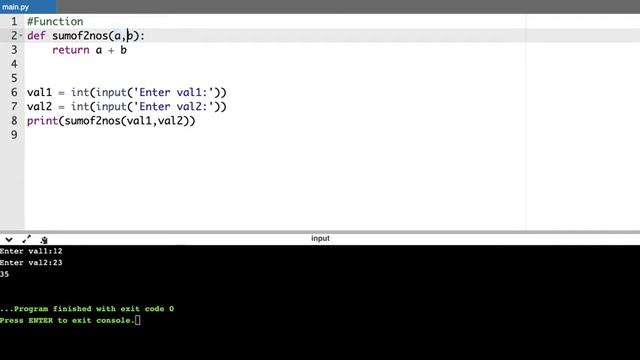
Task: Select line number 4 in gutter
Action: click(14, 64)
